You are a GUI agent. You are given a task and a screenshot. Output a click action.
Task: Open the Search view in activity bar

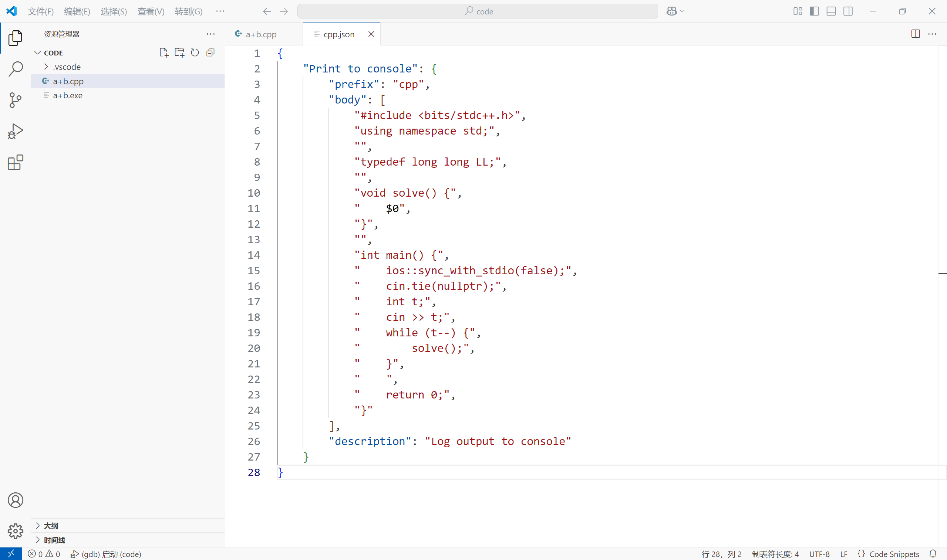(15, 69)
